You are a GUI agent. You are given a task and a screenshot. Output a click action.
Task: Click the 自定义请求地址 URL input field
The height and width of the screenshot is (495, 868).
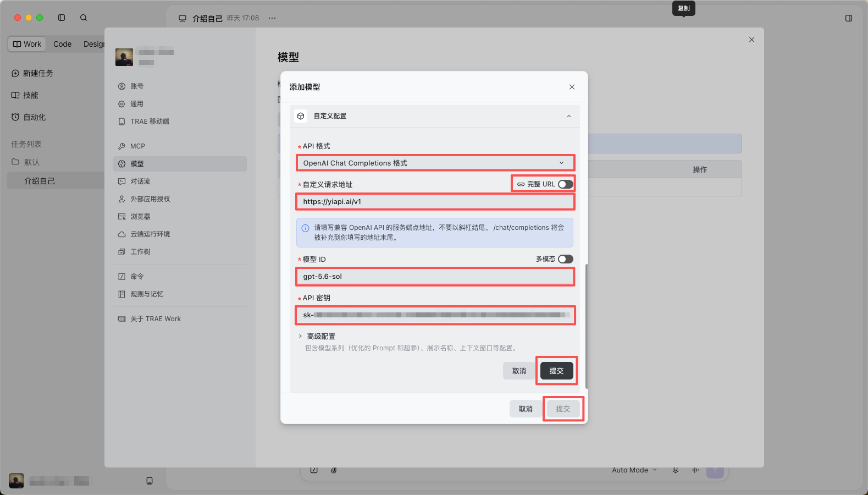(x=435, y=202)
